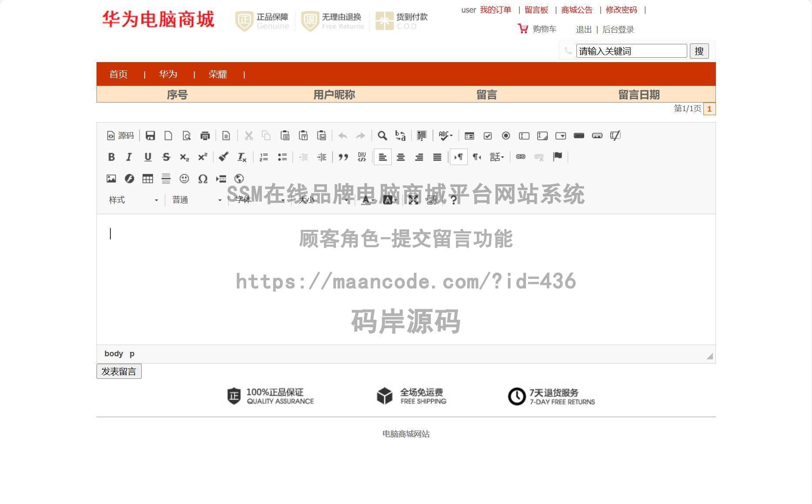This screenshot has width=812, height=504.
Task: Open the spell check ABC dropdown
Action: (x=445, y=136)
